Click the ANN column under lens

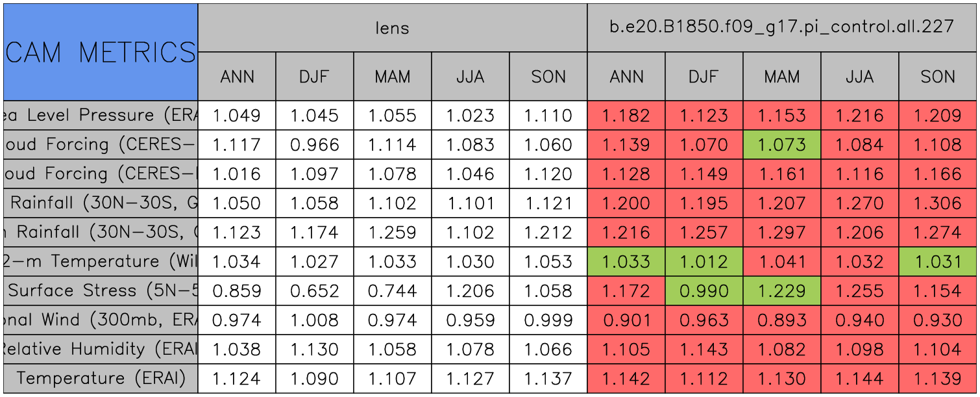pos(237,77)
